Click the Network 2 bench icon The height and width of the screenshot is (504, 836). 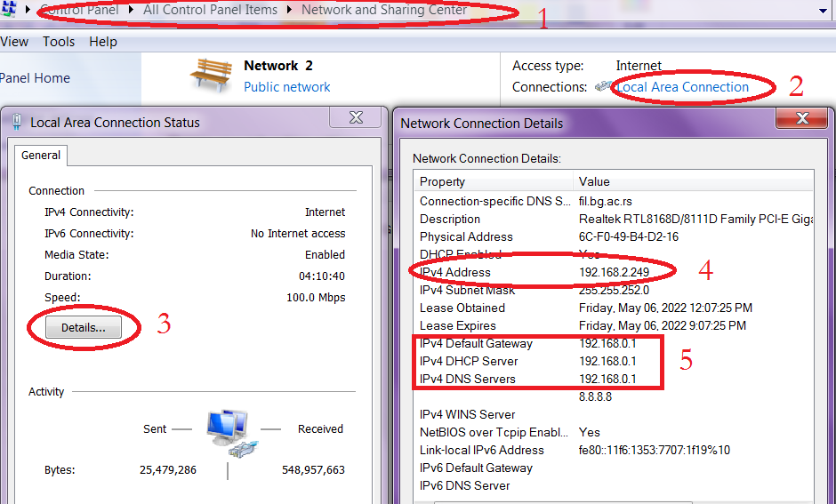[x=212, y=76]
